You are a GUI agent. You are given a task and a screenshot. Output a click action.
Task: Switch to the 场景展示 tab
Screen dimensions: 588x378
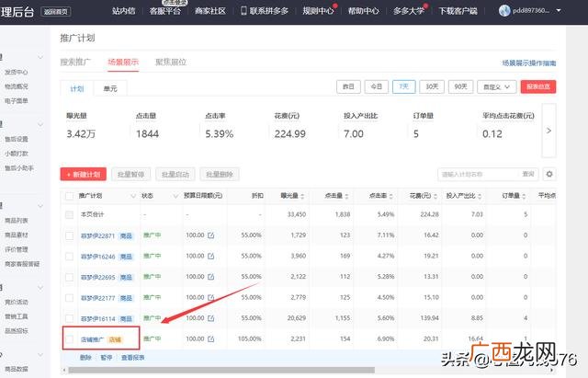click(x=123, y=62)
